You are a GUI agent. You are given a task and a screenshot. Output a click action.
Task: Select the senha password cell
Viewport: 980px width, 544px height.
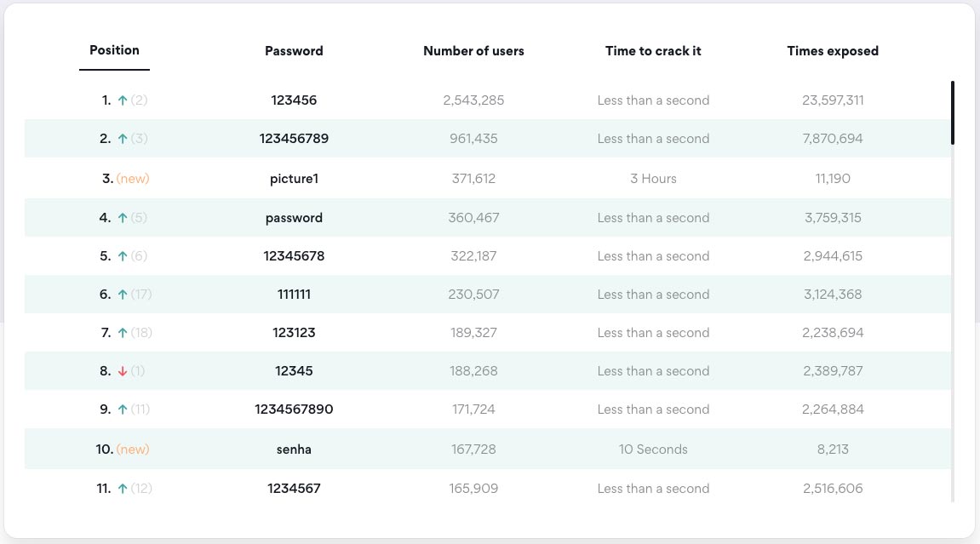[x=294, y=449]
